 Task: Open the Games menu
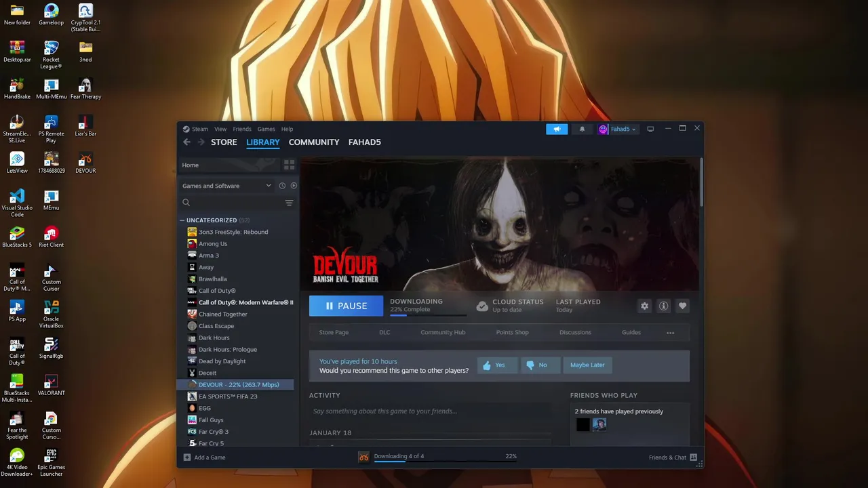coord(266,129)
